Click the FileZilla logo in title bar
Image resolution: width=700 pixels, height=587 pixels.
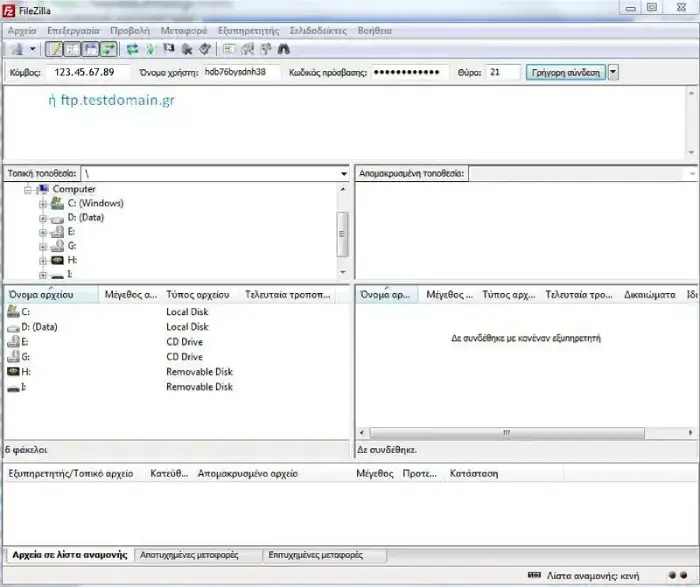[9, 10]
